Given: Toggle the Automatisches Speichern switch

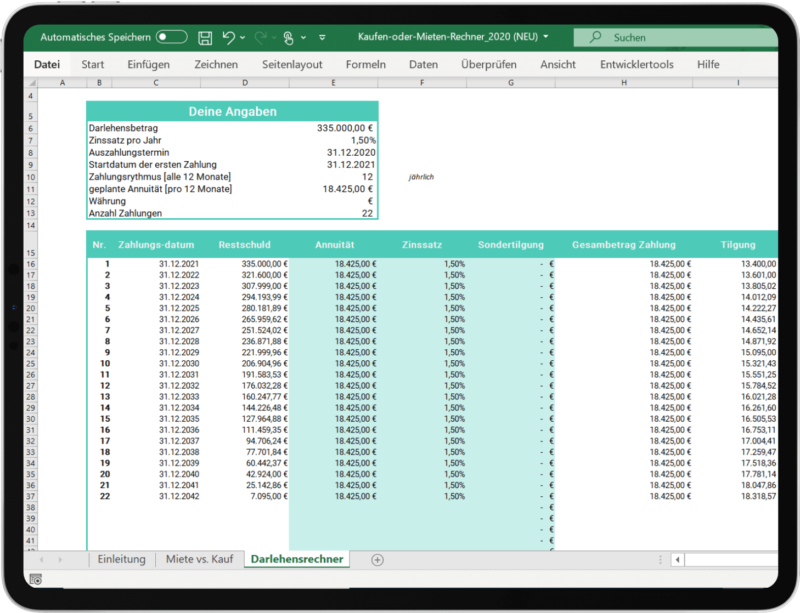Looking at the screenshot, I should [x=171, y=38].
